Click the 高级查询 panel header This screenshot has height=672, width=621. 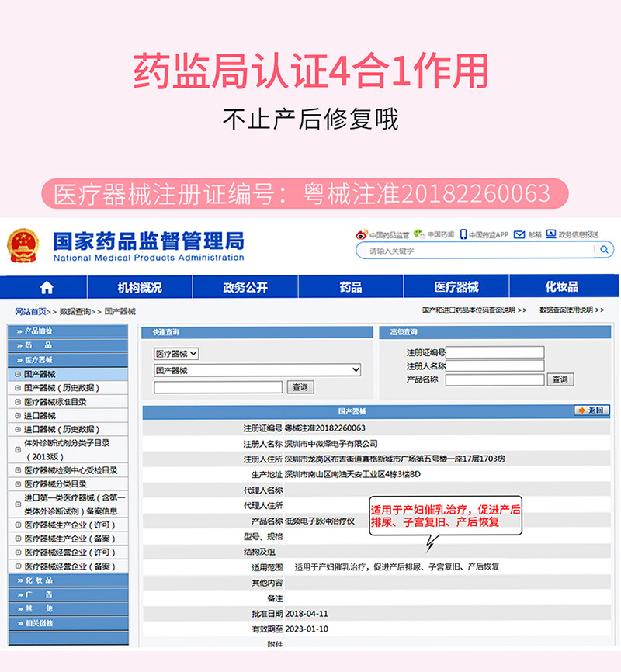point(495,331)
